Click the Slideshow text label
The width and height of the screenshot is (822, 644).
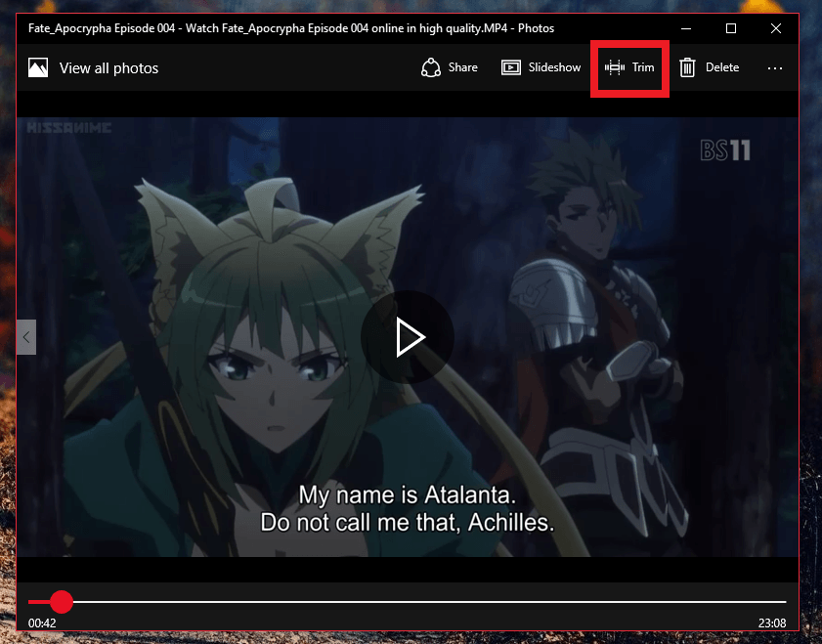click(554, 67)
